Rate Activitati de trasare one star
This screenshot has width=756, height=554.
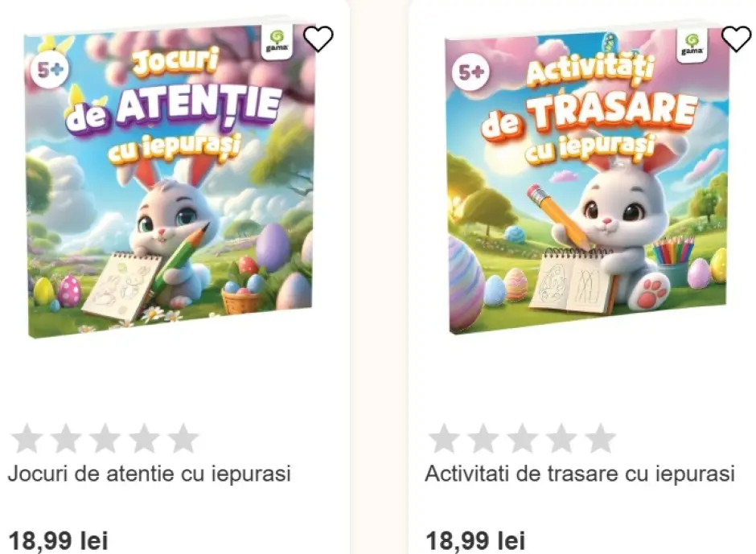444,438
